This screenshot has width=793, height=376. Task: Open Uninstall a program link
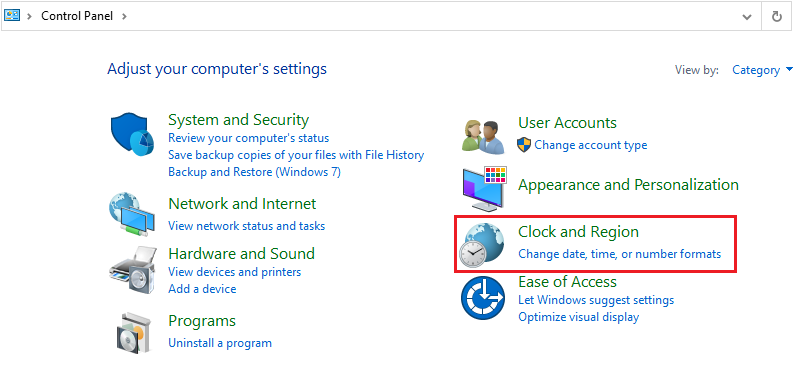[x=219, y=343]
